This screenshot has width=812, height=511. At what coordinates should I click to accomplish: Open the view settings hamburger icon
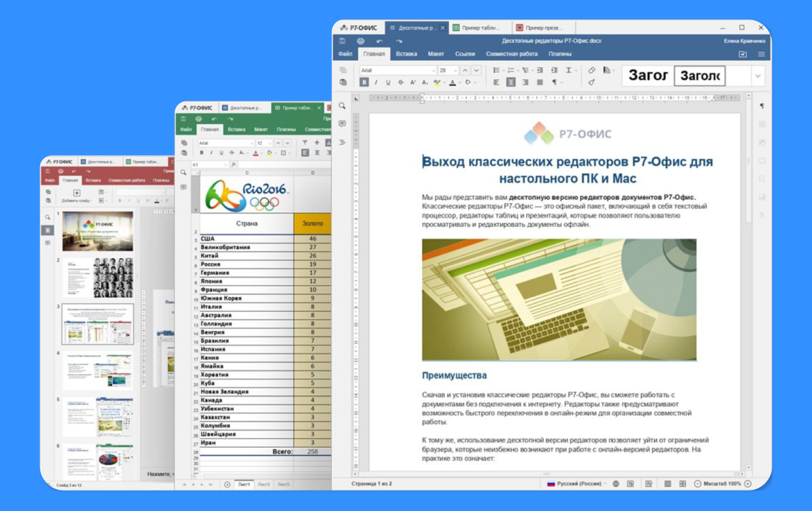[x=761, y=54]
